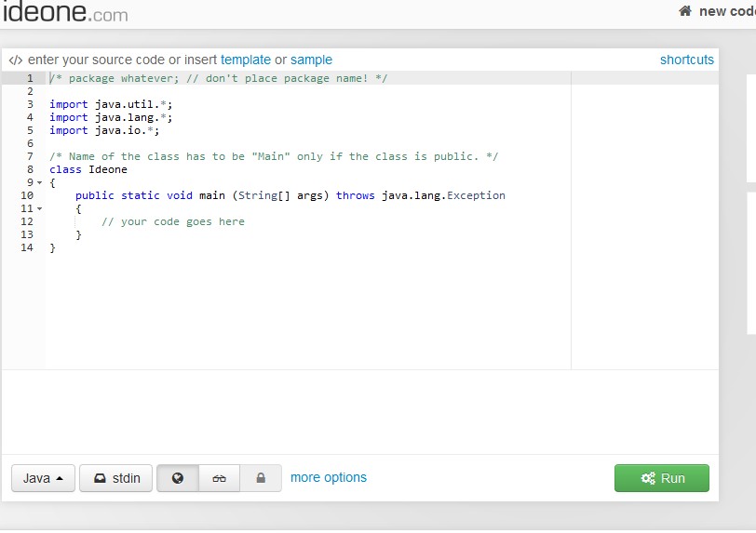Click the closing brace on line 13
756x533 pixels.
78,234
